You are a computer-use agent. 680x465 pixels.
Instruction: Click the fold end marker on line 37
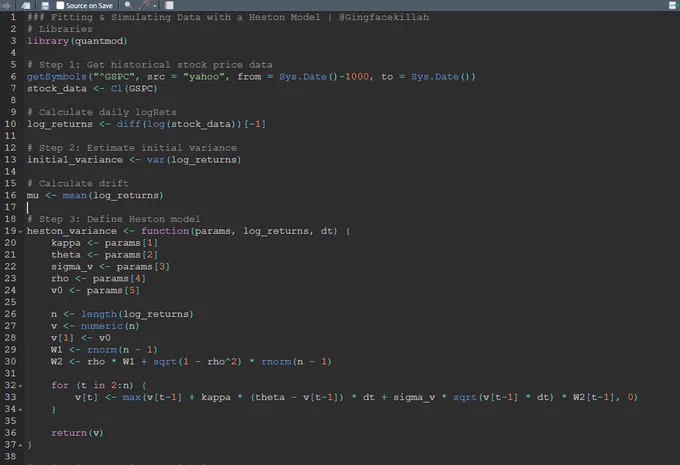20,445
